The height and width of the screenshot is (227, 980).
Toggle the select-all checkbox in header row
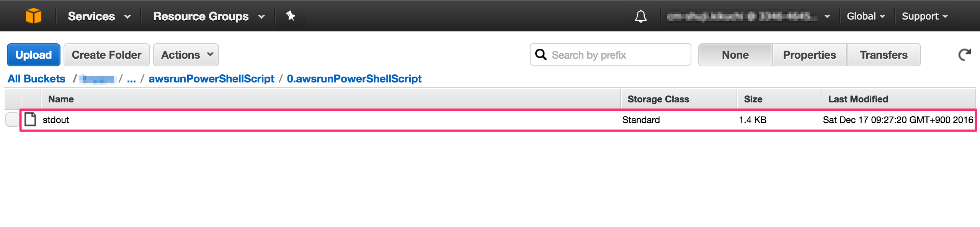pos(10,99)
